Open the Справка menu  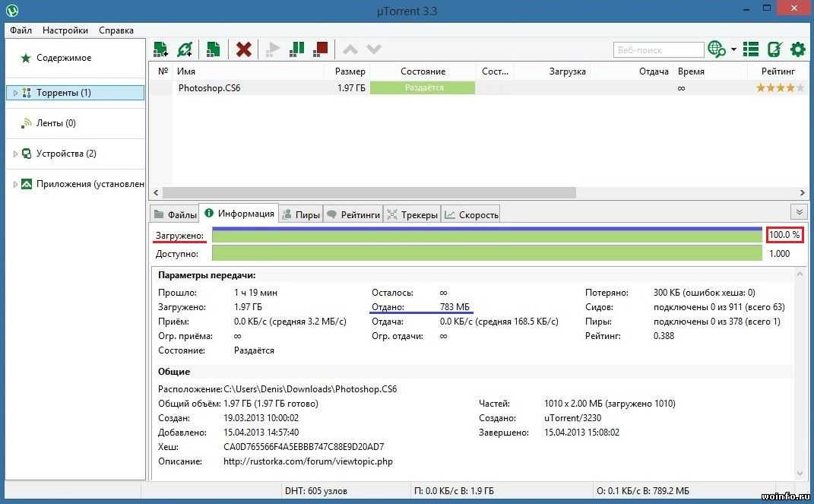(x=116, y=30)
